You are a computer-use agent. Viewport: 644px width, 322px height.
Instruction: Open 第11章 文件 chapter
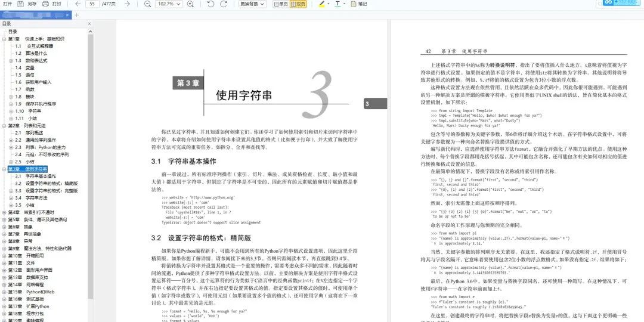(21, 263)
